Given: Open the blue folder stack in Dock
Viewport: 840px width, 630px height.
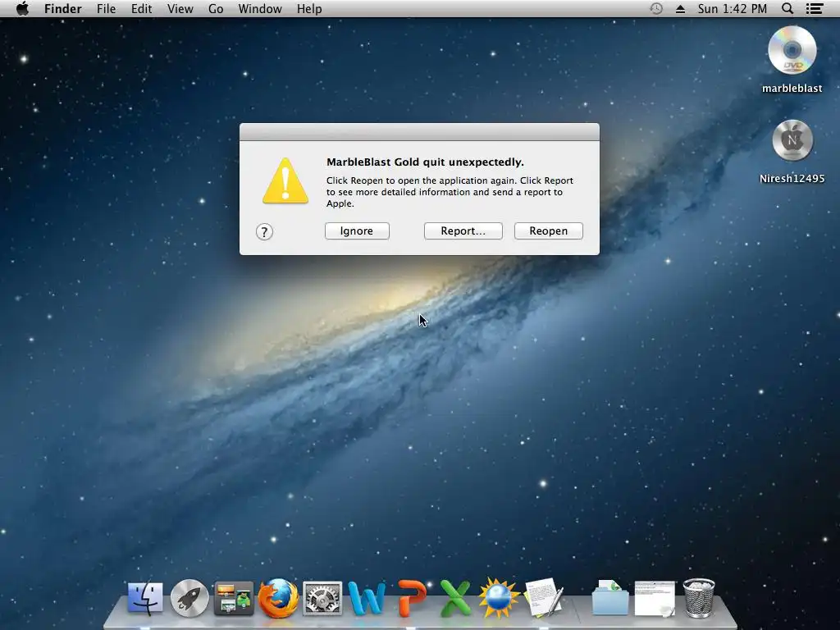Looking at the screenshot, I should pos(610,598).
